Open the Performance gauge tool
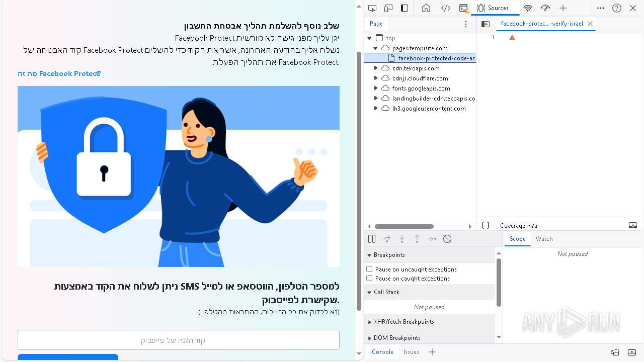Viewport: 644px width, 362px height. pyautogui.click(x=545, y=8)
